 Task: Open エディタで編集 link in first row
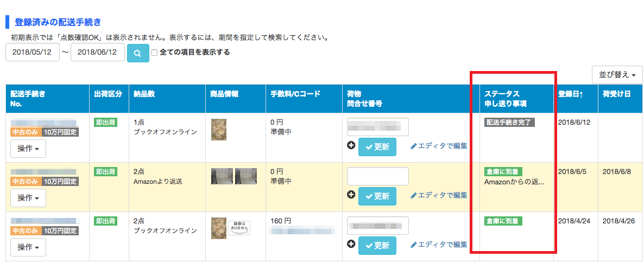click(439, 146)
